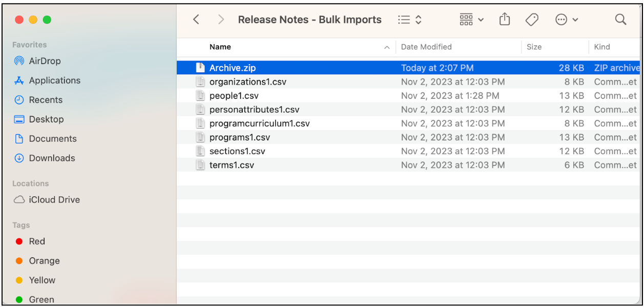644x307 pixels.
Task: Open Applications in the sidebar
Action: (55, 80)
